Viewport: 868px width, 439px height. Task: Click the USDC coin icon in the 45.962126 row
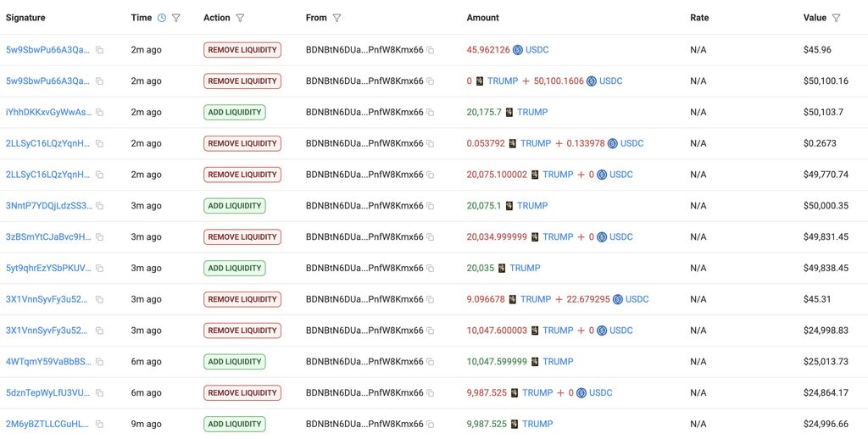[518, 50]
